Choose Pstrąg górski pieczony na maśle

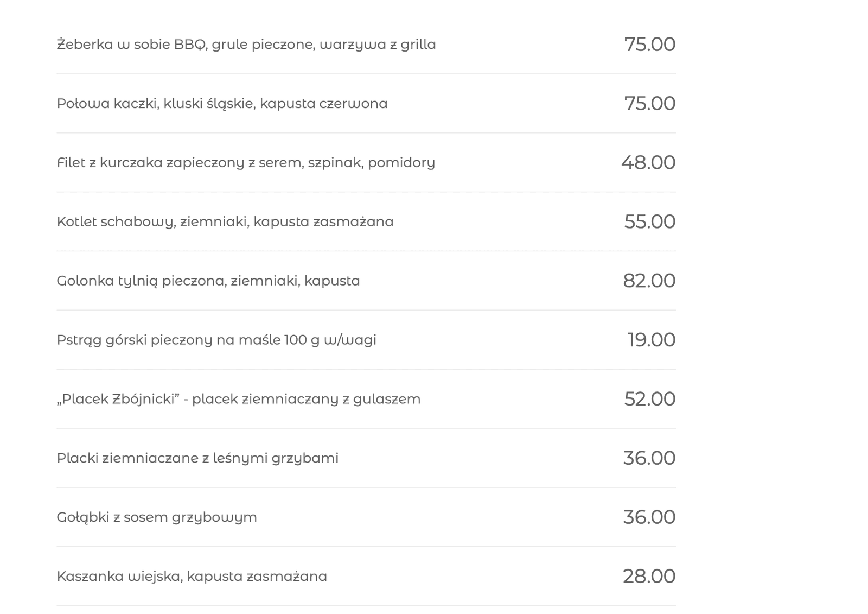point(216,340)
